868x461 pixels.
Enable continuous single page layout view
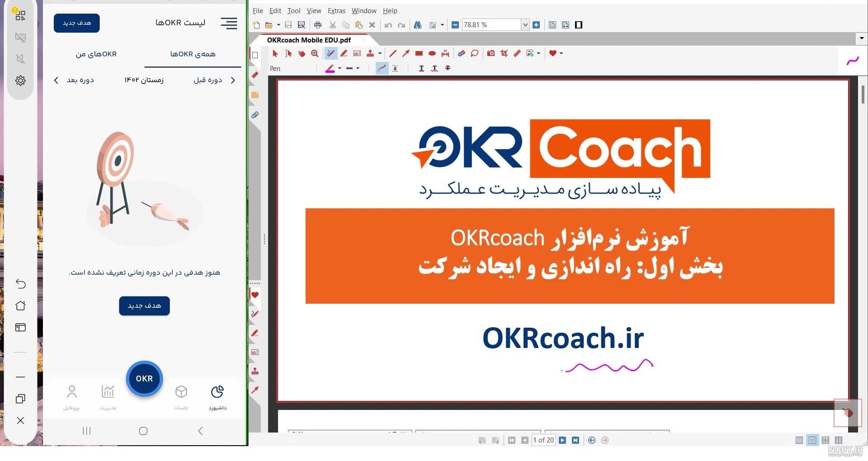pyautogui.click(x=812, y=440)
